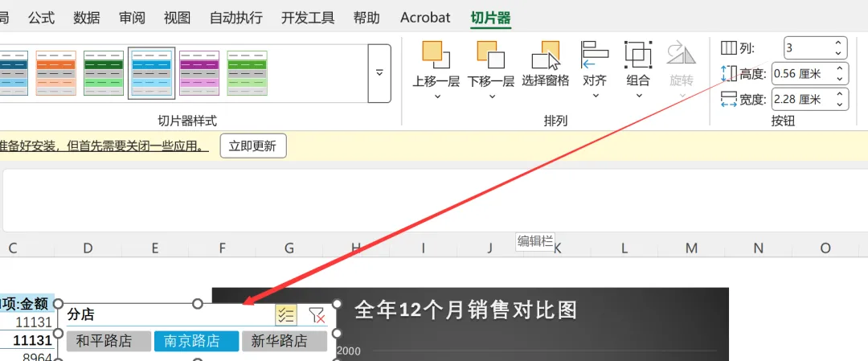Expand the 组合 dropdown arrow
The image size is (868, 361).
tap(638, 95)
